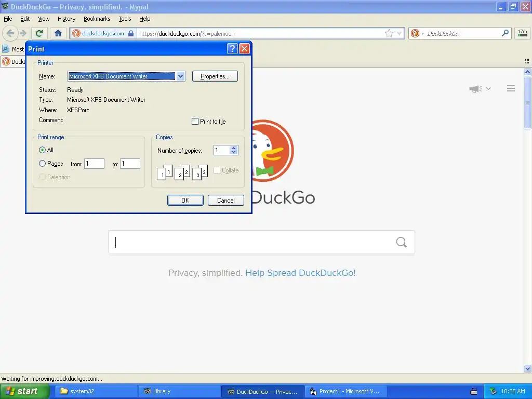The height and width of the screenshot is (399, 532).
Task: Click the magnifier in the DuckDuckGo search field
Action: pos(402,242)
